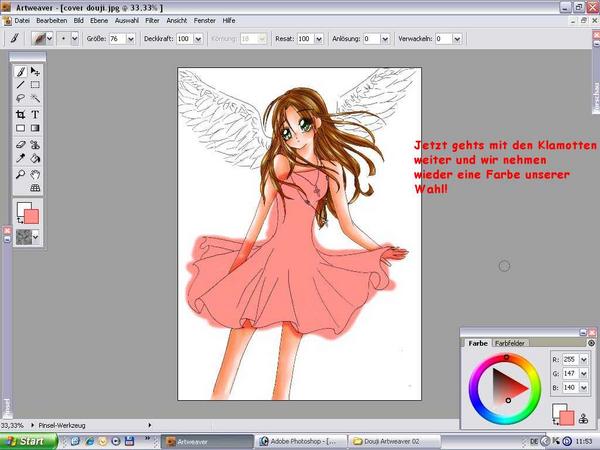
Task: Click the color panel options menu icon
Action: tap(591, 343)
